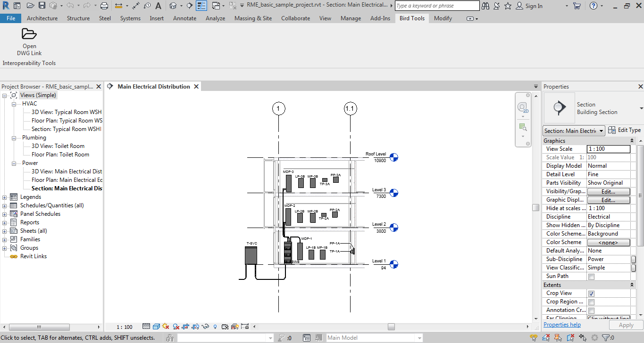644x343 pixels.
Task: Select the Visual Style icon on view bar
Action: tap(156, 326)
